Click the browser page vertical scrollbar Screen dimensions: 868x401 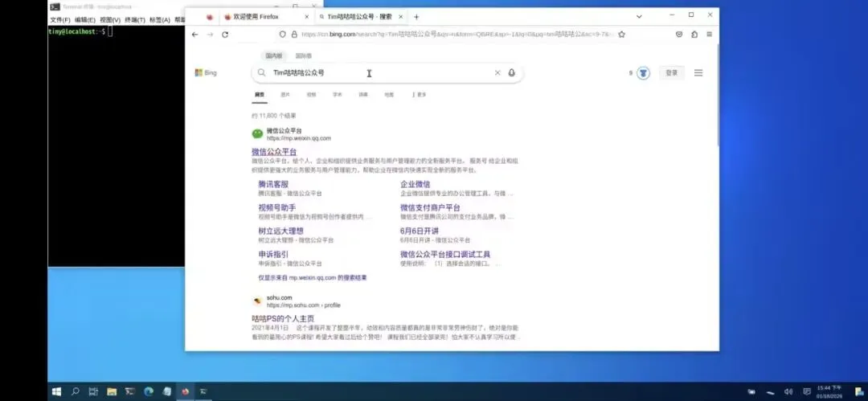click(x=718, y=97)
